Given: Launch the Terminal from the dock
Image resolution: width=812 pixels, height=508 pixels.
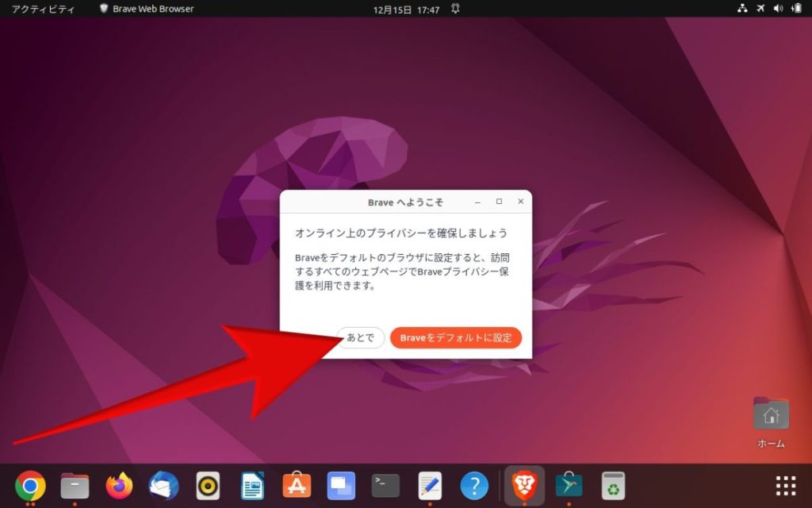Looking at the screenshot, I should (x=386, y=486).
